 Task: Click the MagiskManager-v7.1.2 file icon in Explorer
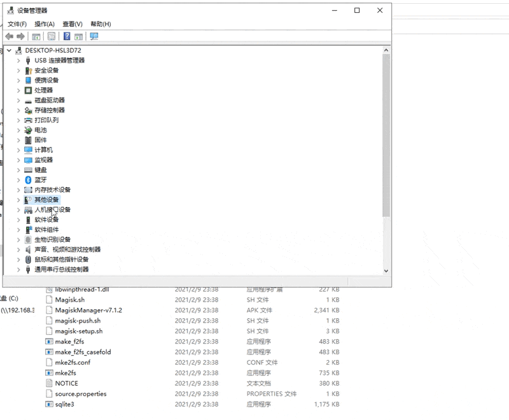(x=49, y=310)
